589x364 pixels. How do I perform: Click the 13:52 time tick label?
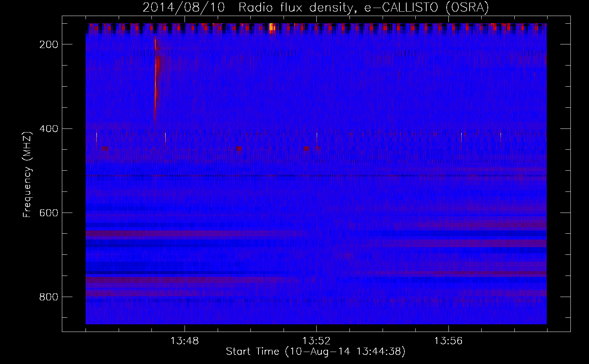[x=317, y=341]
